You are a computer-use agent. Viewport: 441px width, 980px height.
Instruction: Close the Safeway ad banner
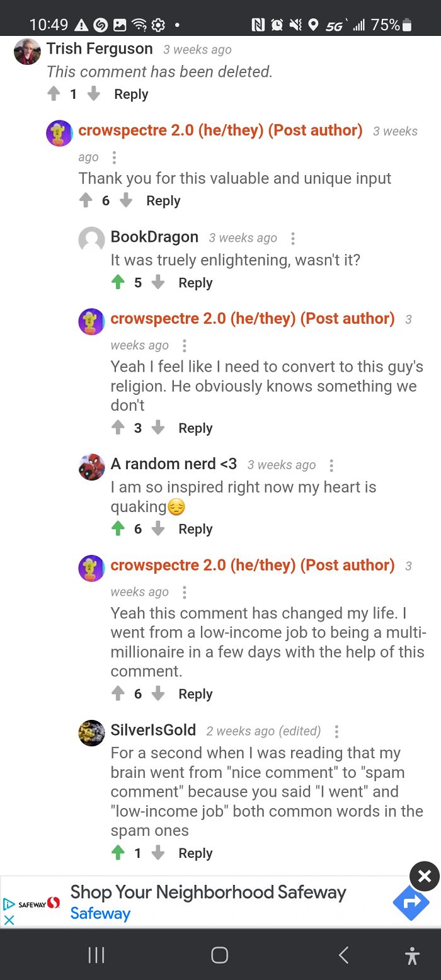425,876
